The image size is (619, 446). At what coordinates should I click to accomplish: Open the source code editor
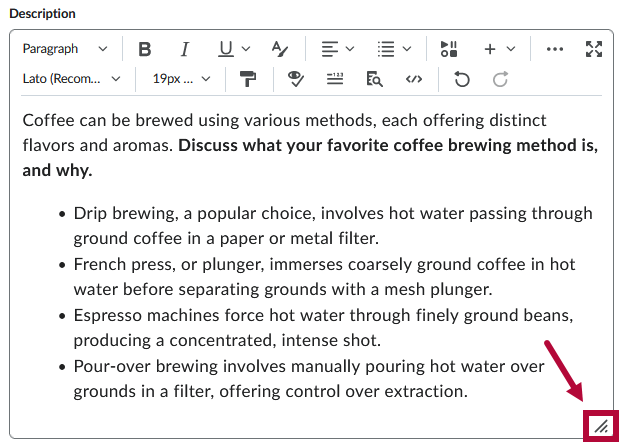(414, 79)
